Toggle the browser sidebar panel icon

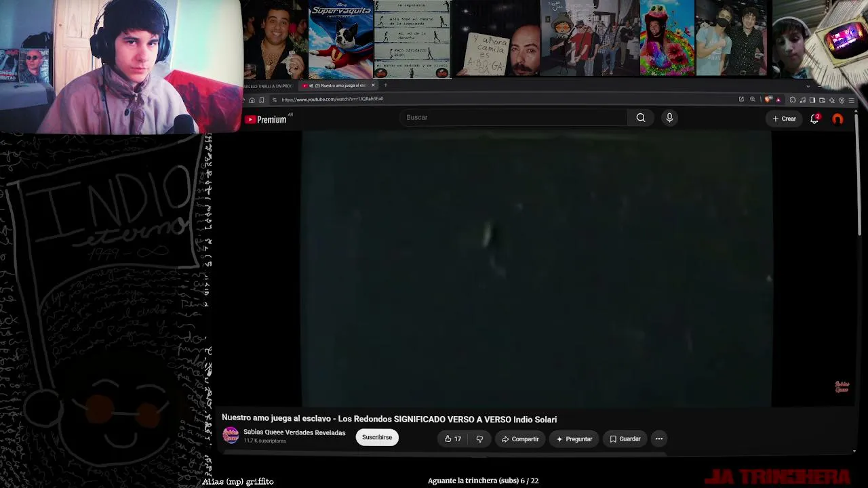click(x=812, y=100)
